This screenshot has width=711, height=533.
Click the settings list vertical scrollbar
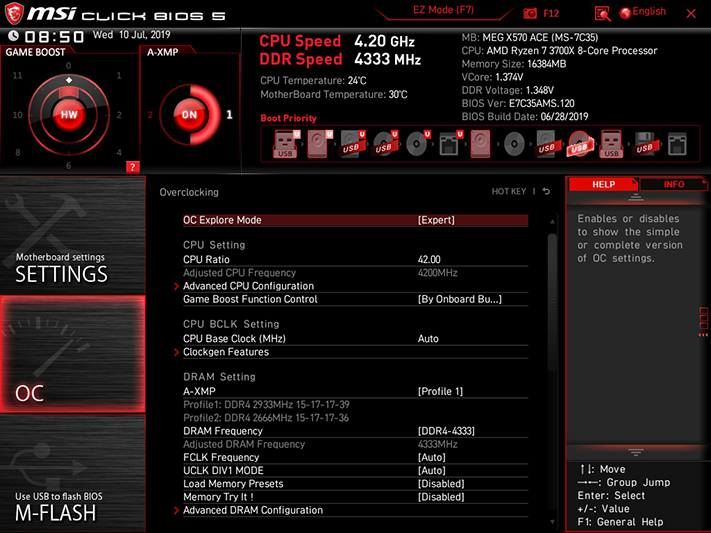click(x=552, y=303)
